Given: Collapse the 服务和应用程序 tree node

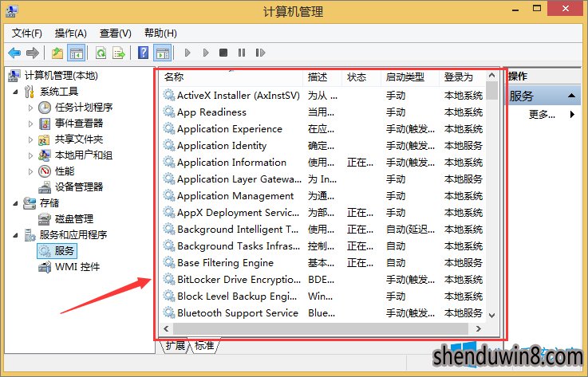Looking at the screenshot, I should [x=16, y=235].
